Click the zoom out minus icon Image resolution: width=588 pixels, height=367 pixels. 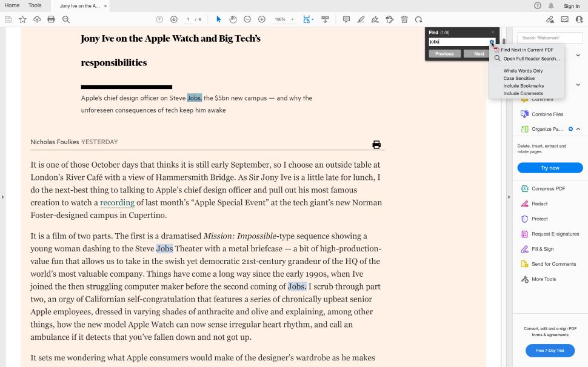pos(247,19)
